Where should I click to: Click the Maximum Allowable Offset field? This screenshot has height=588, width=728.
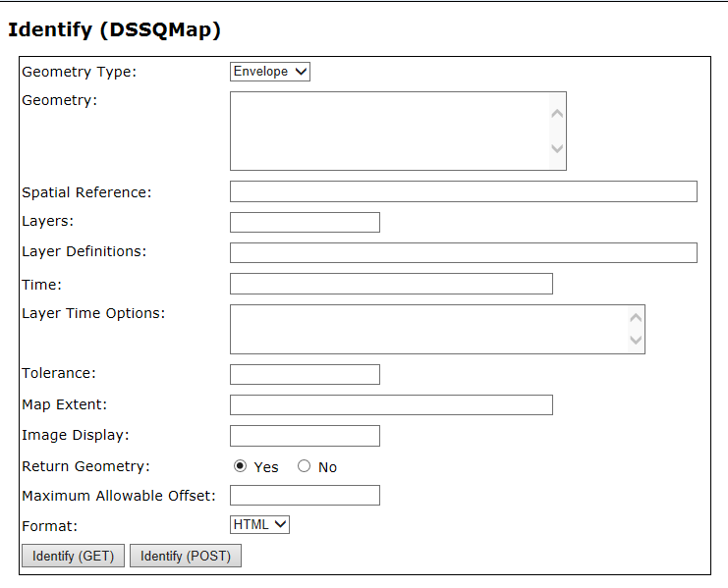(x=305, y=495)
